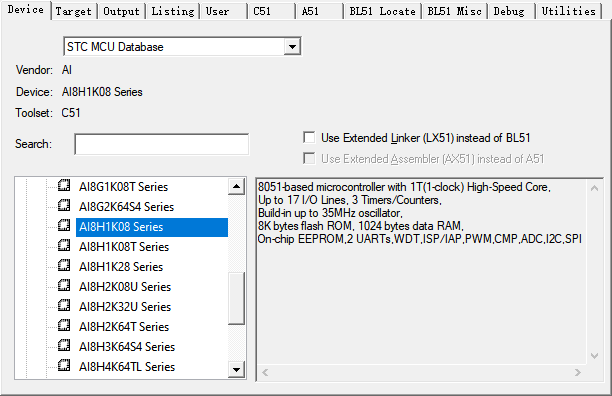Enable Use Extended Linker (LX51) checkbox
612x396 pixels.
(309, 137)
